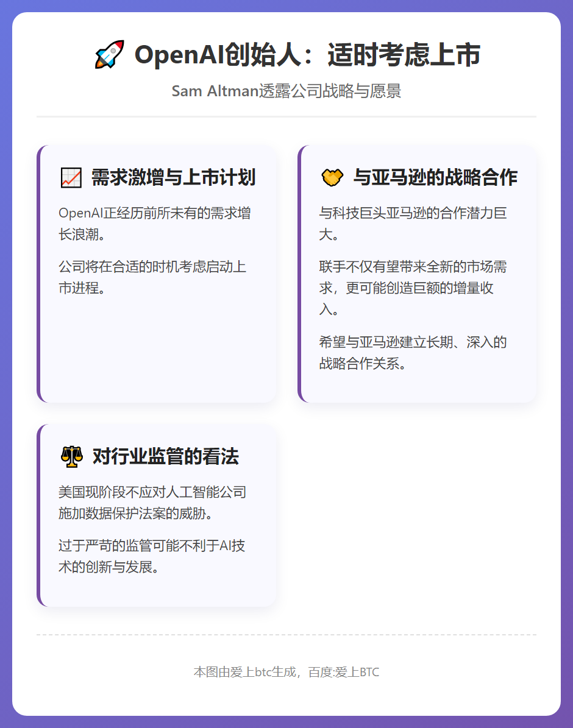Click the paragraph 与科技巨头亚马逊的合作潜力巨大
The height and width of the screenshot is (728, 573).
coord(413,224)
